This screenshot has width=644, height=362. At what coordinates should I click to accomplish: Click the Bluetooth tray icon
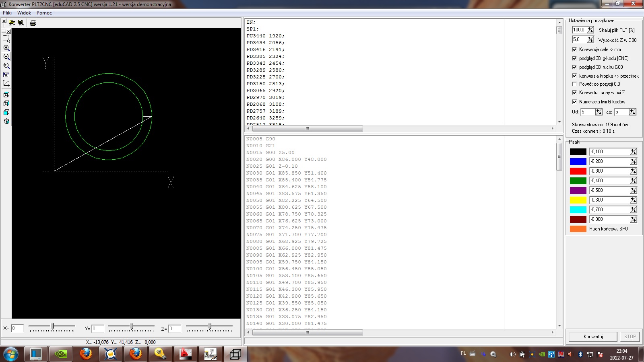click(580, 354)
